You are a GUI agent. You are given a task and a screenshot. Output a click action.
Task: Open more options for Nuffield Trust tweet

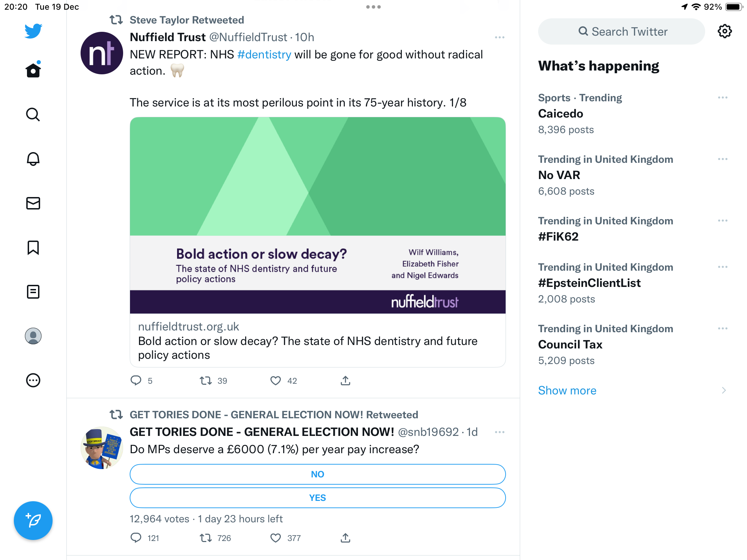[x=500, y=37]
